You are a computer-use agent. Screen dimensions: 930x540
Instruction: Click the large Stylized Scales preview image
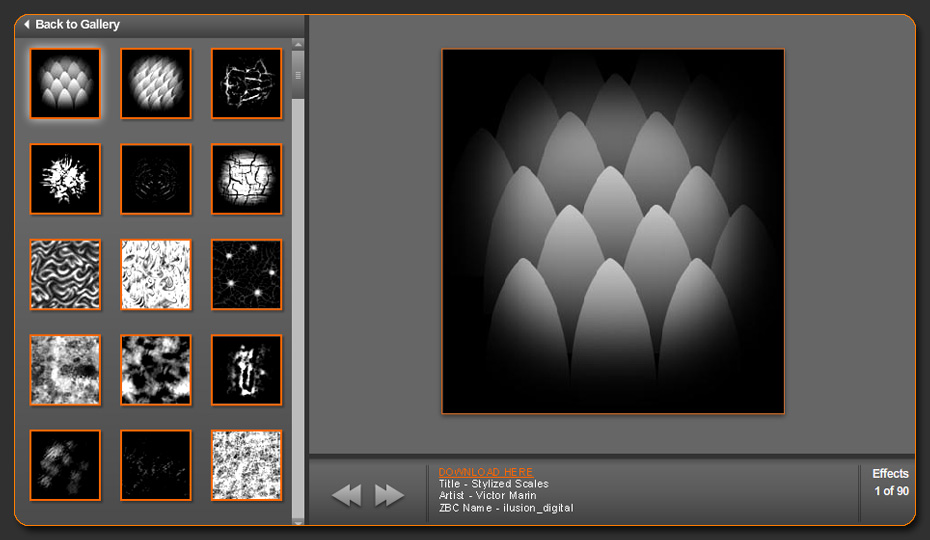point(613,231)
